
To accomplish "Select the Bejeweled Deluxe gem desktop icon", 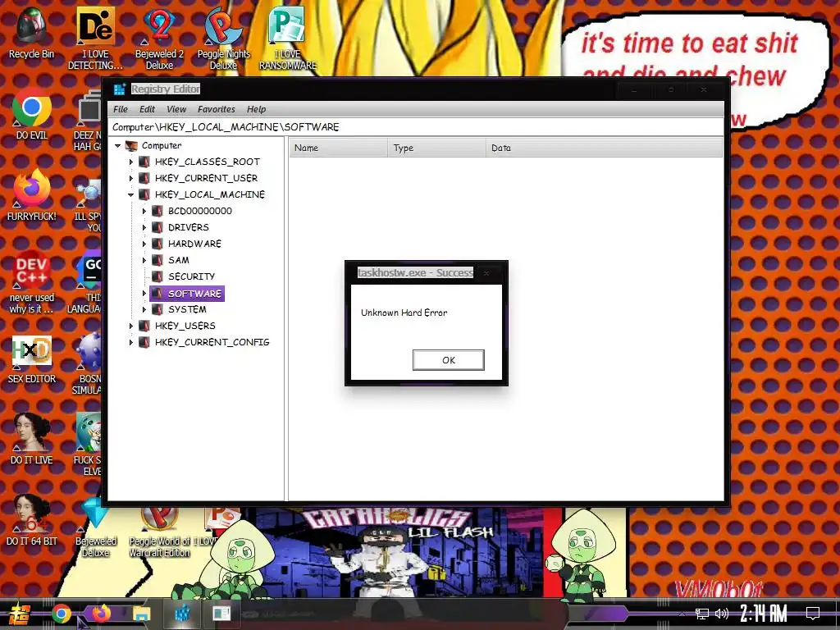I will (95, 527).
